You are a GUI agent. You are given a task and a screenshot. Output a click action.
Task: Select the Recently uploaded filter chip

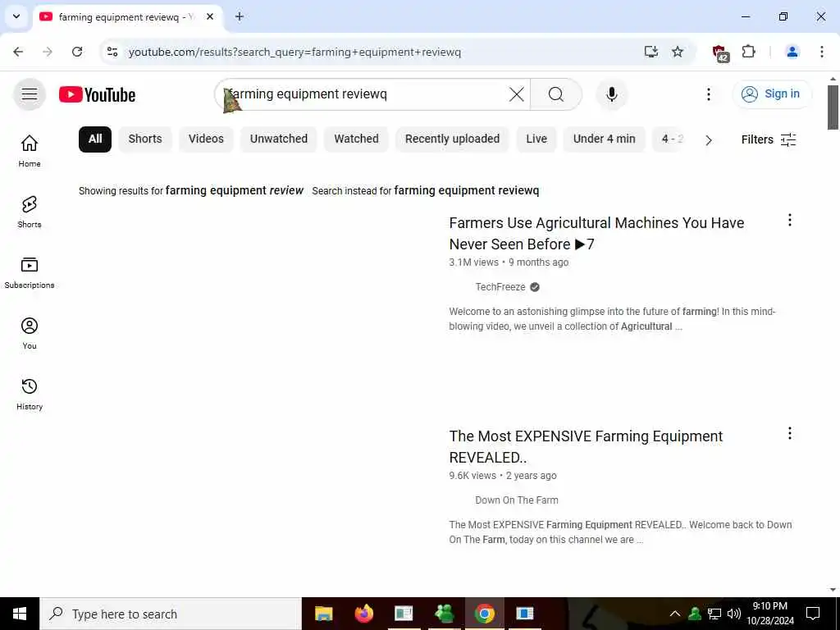(x=452, y=139)
